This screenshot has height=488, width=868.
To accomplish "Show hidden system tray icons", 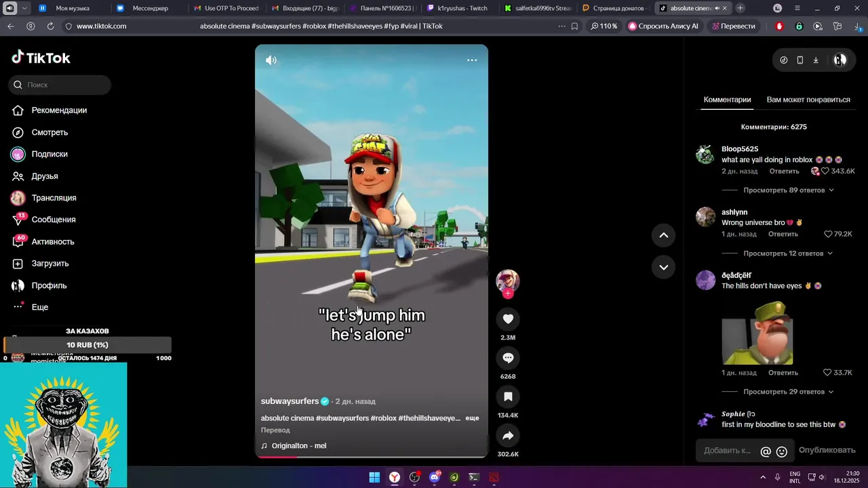I will 763,477.
